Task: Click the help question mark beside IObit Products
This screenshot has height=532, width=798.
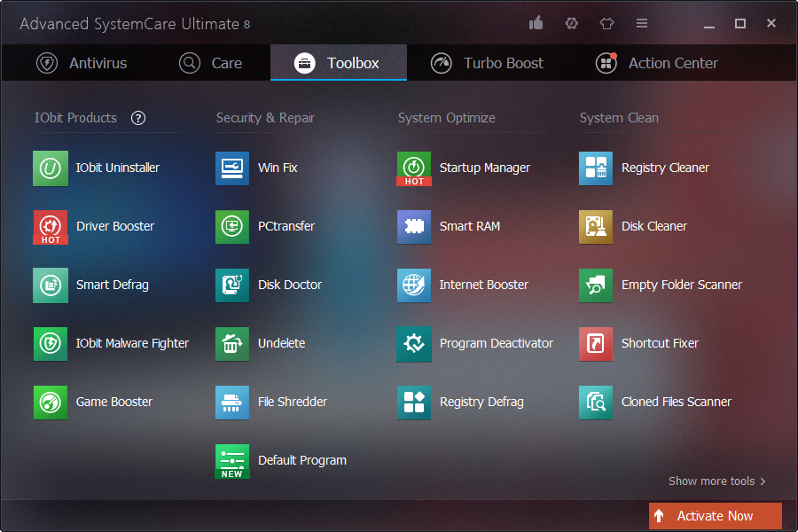Action: click(x=138, y=118)
